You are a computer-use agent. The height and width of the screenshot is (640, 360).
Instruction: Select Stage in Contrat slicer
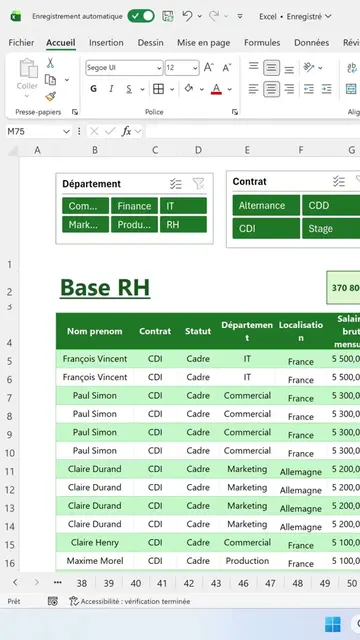[x=331, y=229]
